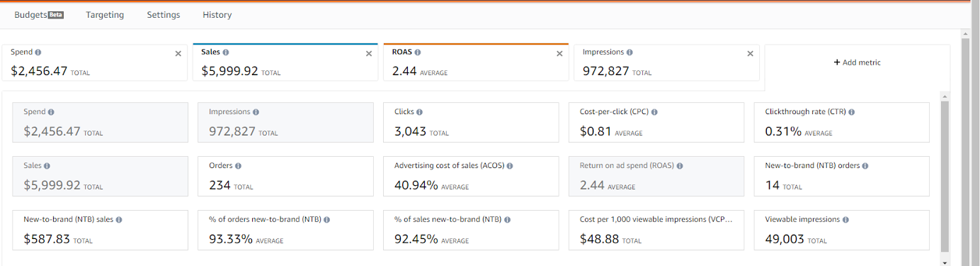
Task: Click info icon on grayed Impressions tile in grid
Action: coord(256,112)
